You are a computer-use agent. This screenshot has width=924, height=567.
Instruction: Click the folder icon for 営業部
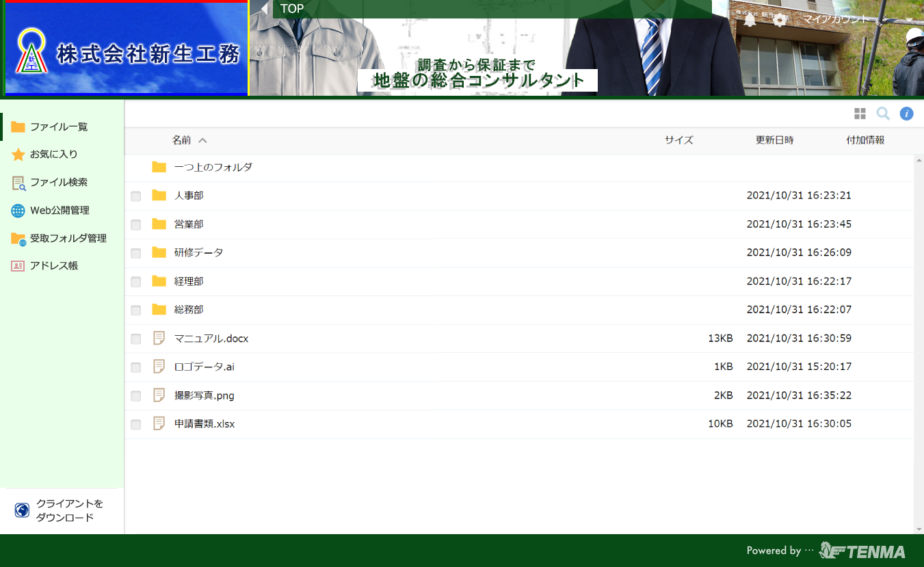(159, 224)
